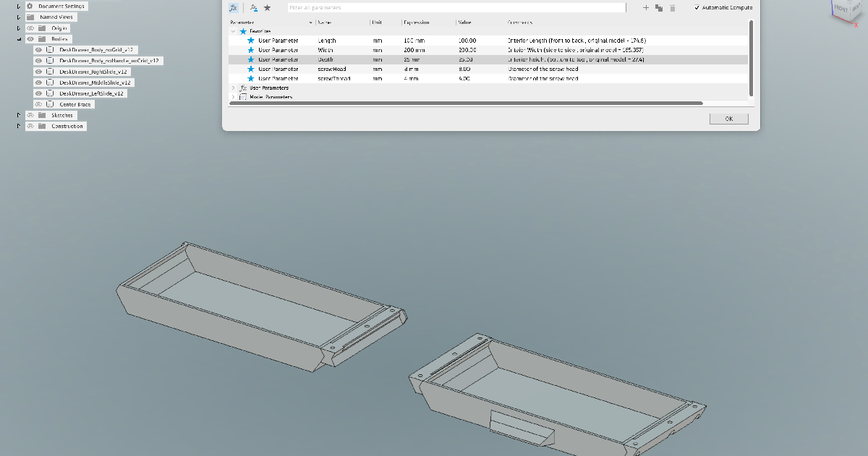Viewport: 868px width, 456px height.
Task: Click the Favorites group header
Action: (x=260, y=31)
